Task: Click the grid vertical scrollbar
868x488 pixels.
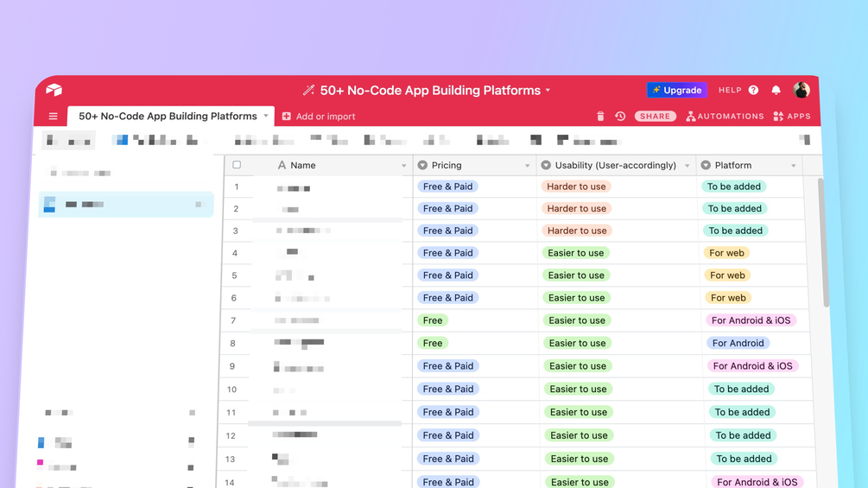Action: pos(822,243)
